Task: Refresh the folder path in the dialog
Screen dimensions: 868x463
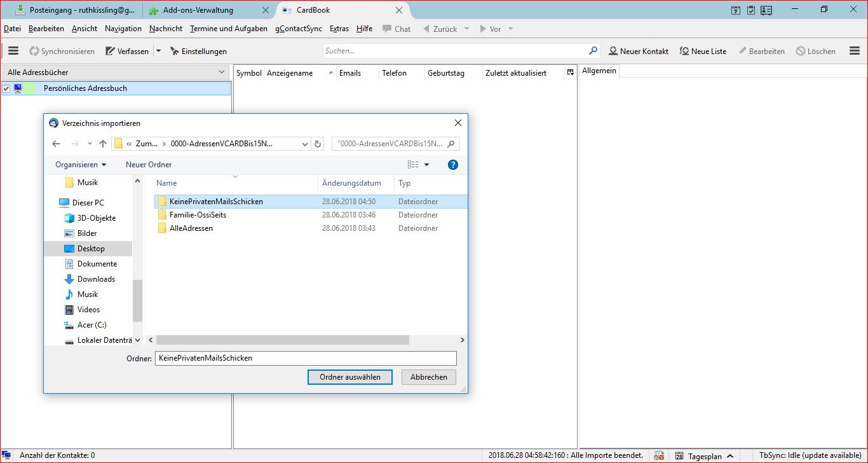Action: pyautogui.click(x=319, y=144)
